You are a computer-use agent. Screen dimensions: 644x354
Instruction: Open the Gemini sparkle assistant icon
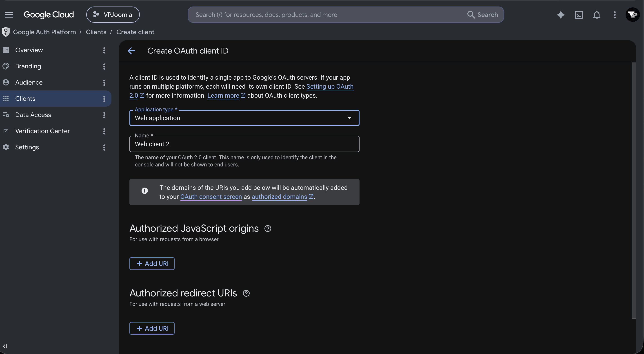[x=561, y=15]
